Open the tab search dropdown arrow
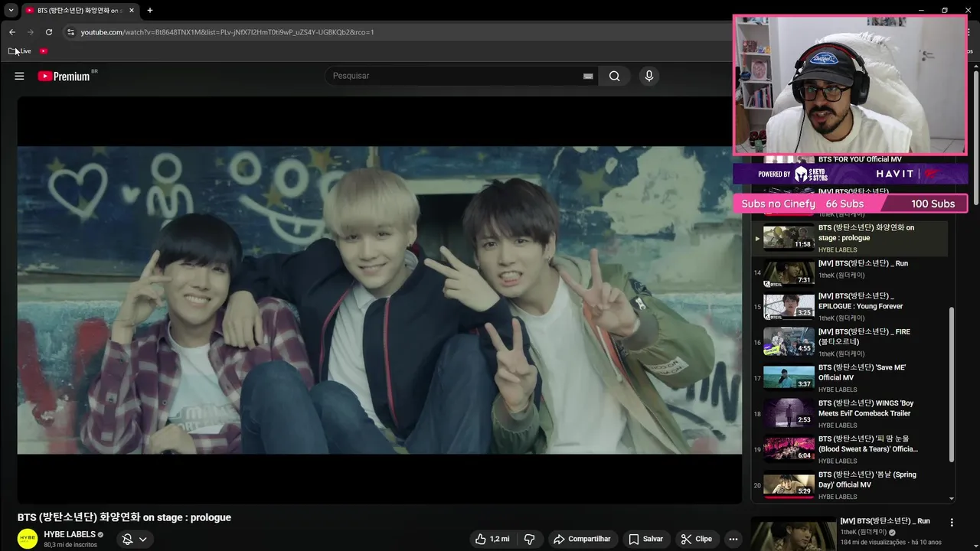980x551 pixels. click(11, 11)
